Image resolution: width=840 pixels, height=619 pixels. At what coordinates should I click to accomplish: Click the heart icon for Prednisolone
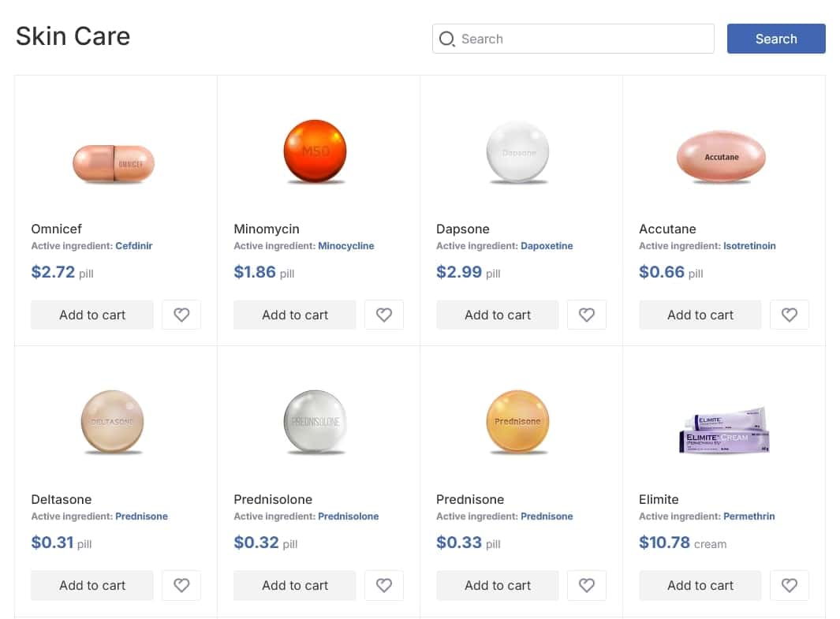[x=383, y=585]
